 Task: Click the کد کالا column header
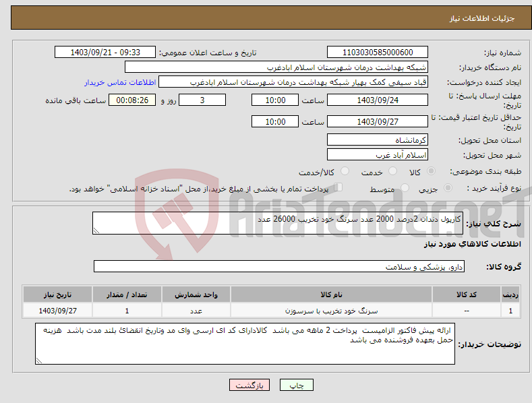pyautogui.click(x=467, y=294)
